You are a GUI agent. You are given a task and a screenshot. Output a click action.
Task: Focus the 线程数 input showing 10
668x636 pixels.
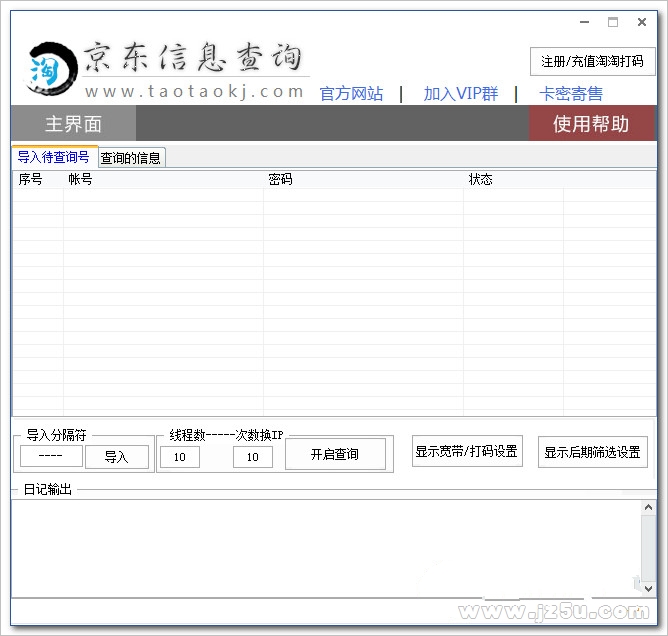pyautogui.click(x=180, y=457)
